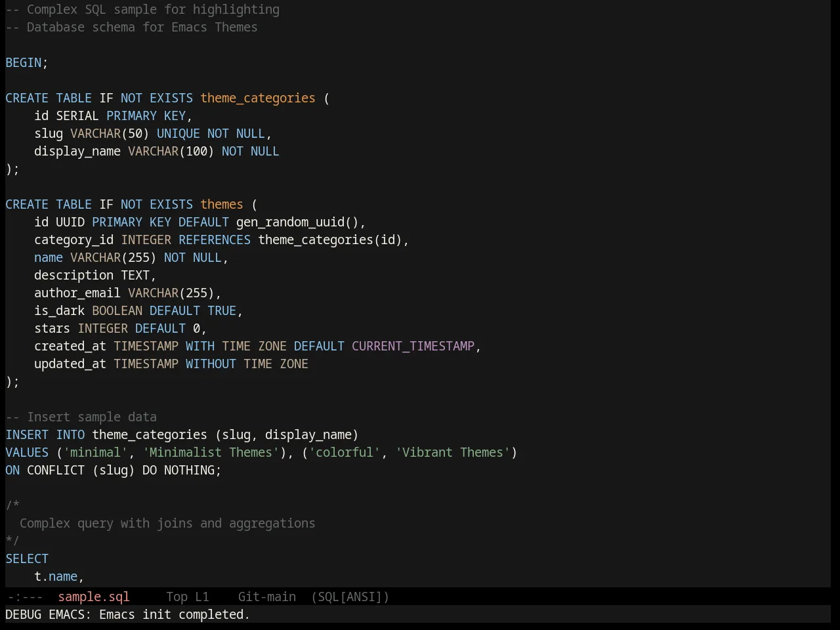Click CONFLICT in the ON CONFLICT line
Screen dimensions: 840x630
click(x=56, y=470)
